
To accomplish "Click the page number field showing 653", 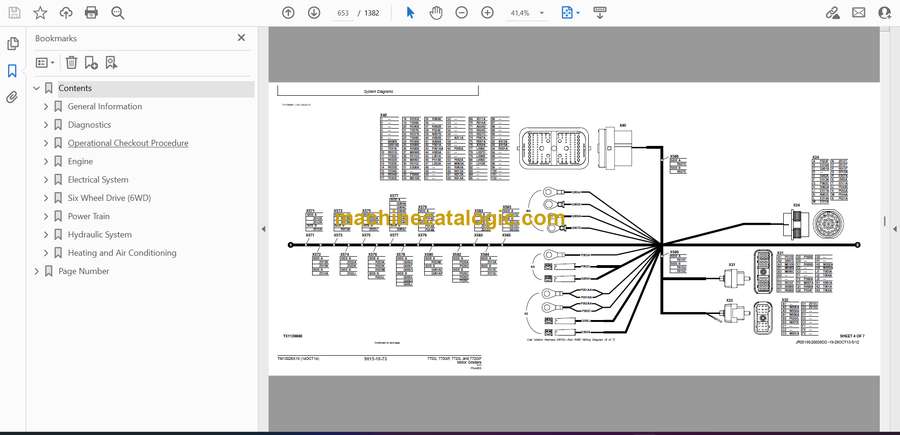I will 342,13.
